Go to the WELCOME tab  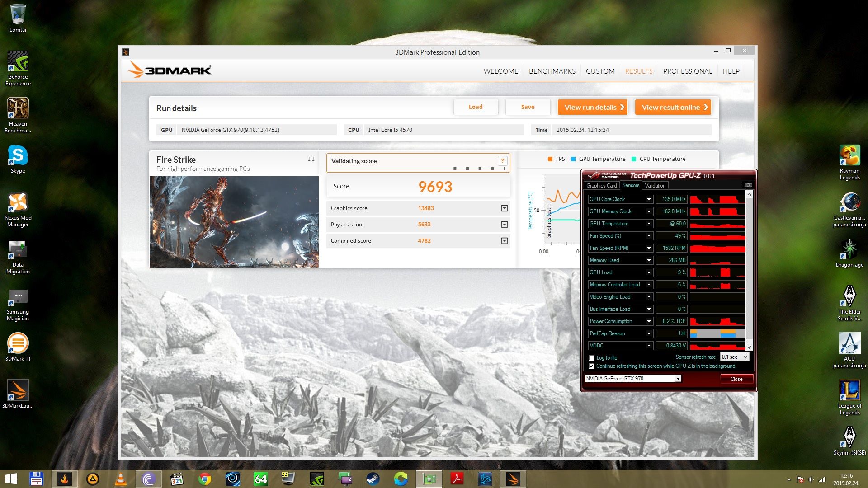click(x=501, y=71)
